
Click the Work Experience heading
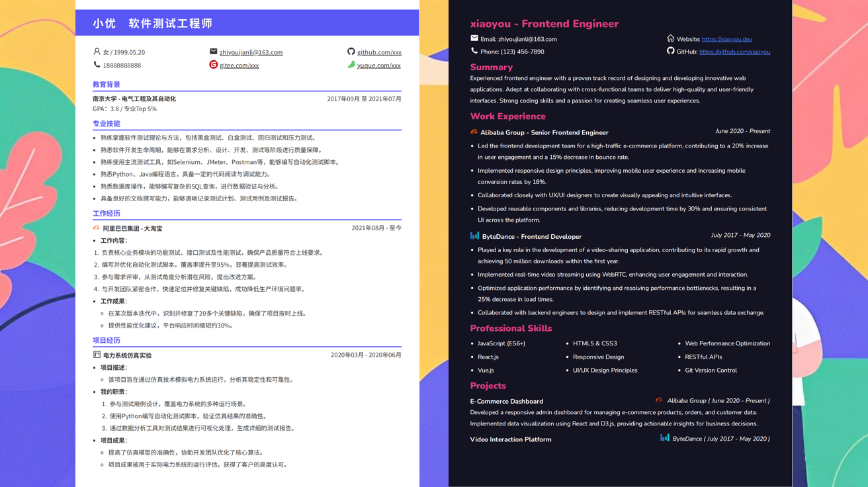(x=508, y=116)
